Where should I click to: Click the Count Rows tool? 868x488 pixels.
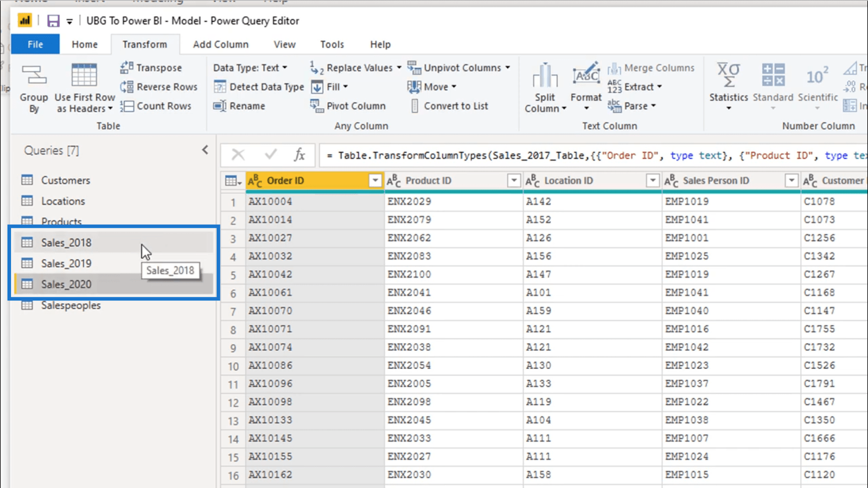click(156, 106)
